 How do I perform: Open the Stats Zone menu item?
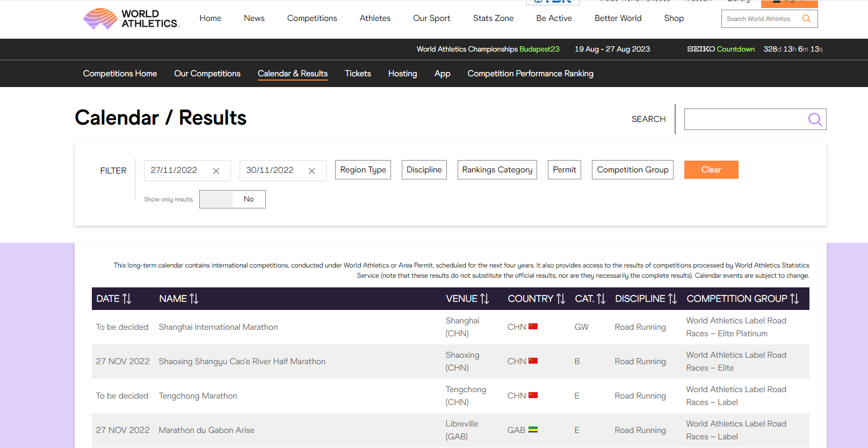(494, 18)
